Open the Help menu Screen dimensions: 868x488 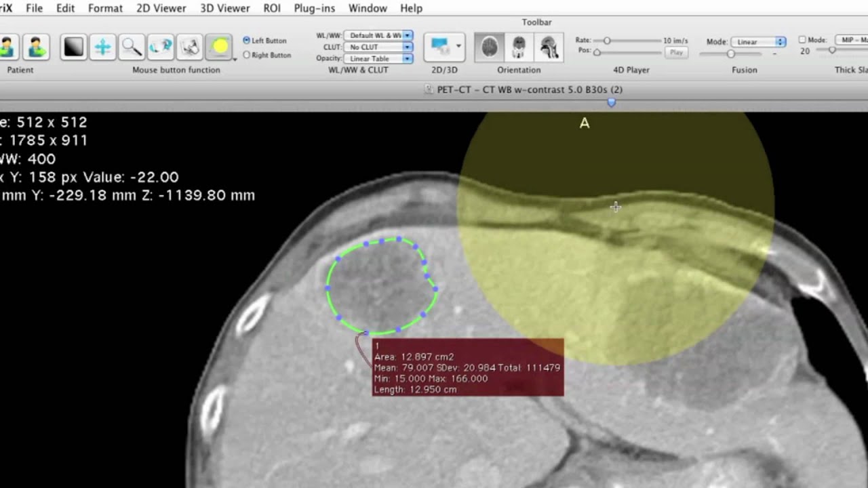point(412,8)
